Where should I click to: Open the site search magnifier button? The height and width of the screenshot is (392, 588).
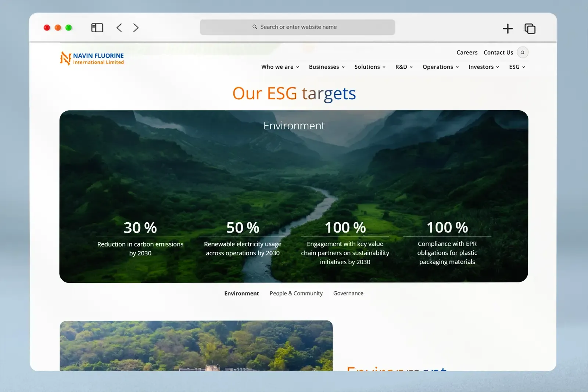(523, 53)
